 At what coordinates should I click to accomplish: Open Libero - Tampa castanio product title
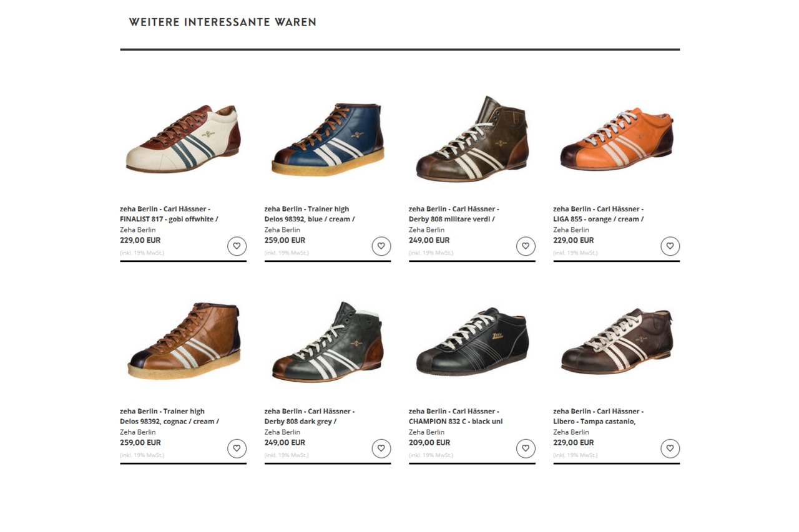pyautogui.click(x=599, y=416)
